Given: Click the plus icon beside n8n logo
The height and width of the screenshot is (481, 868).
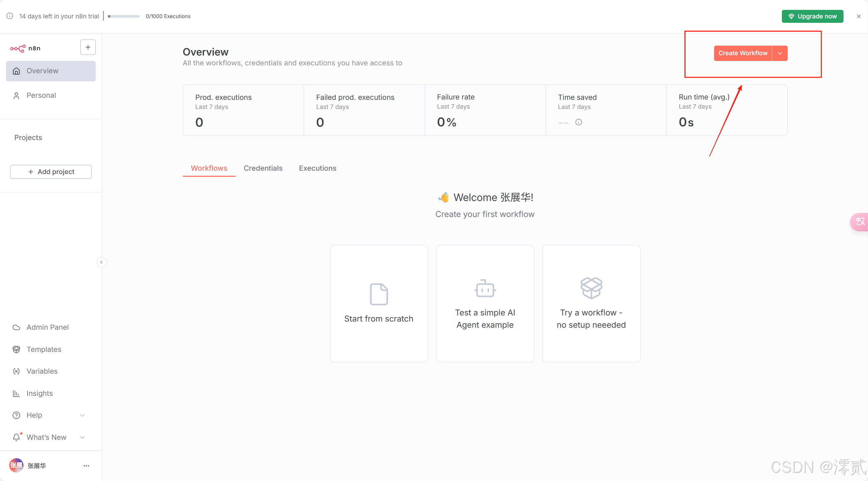Looking at the screenshot, I should (x=88, y=47).
